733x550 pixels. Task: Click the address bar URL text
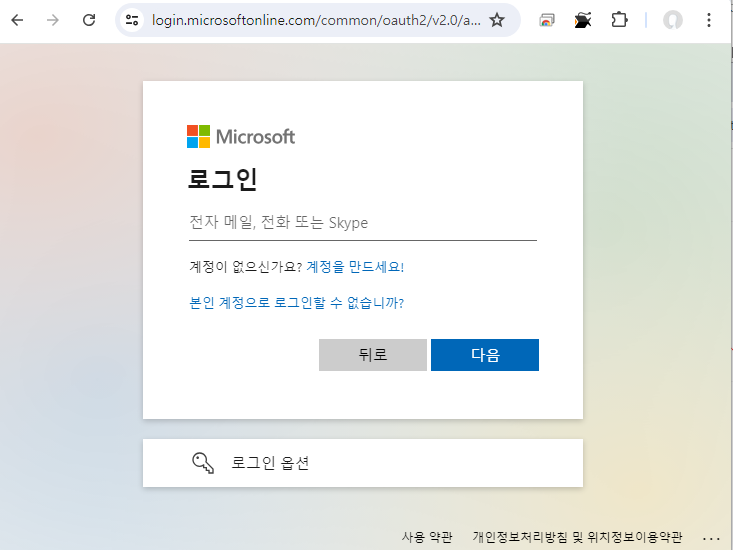click(316, 20)
